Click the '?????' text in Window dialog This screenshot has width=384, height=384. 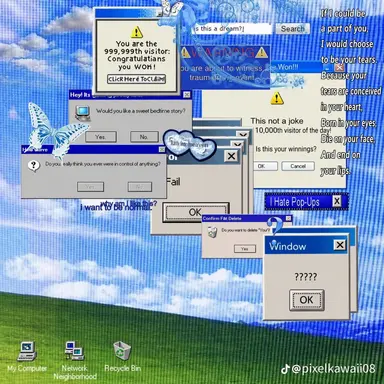click(x=306, y=277)
